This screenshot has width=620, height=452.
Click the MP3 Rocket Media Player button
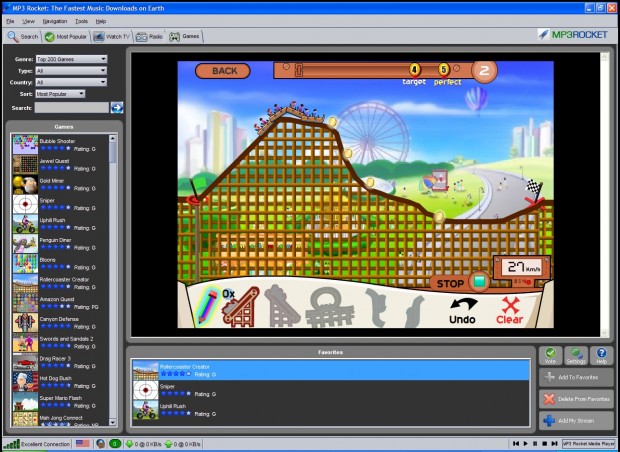[x=588, y=444]
